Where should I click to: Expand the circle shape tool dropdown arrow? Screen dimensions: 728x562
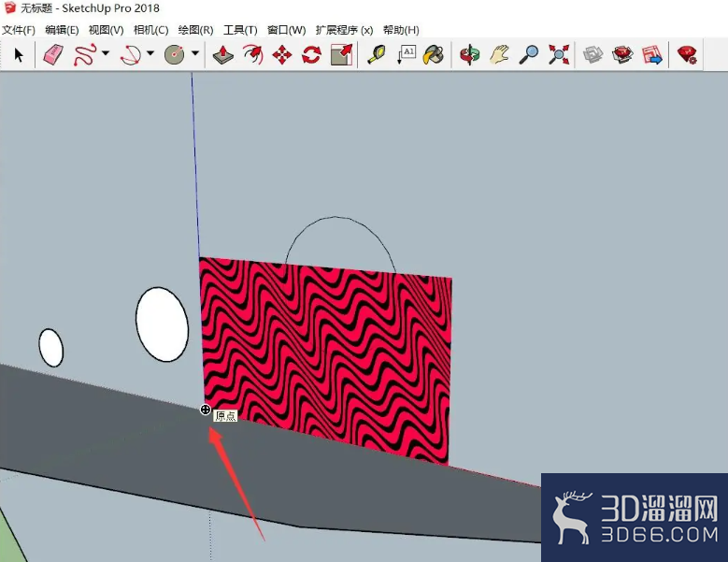point(195,53)
